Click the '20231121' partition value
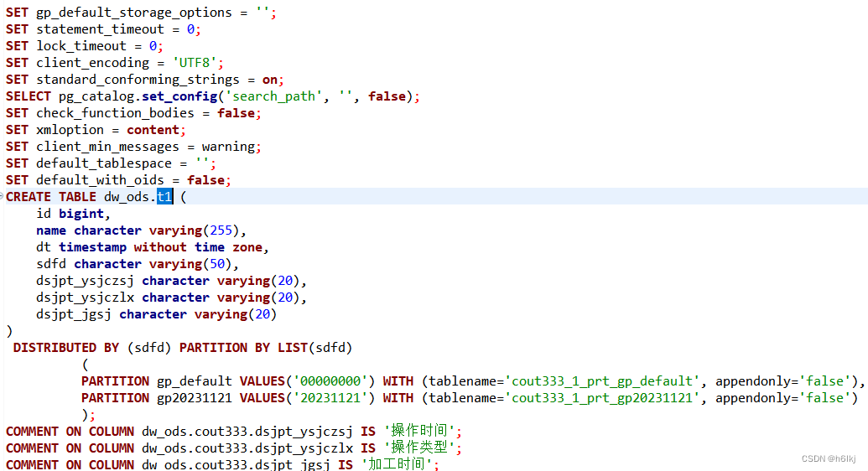 pyautogui.click(x=330, y=398)
